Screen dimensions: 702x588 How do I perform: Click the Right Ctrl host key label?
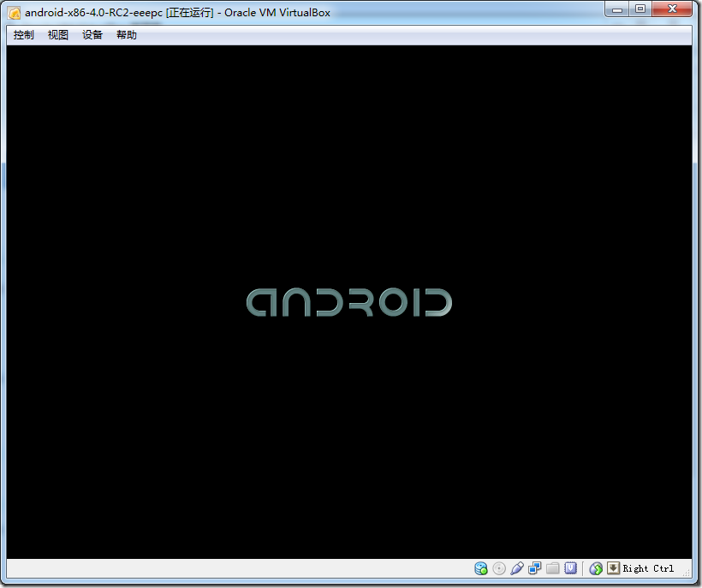click(648, 568)
